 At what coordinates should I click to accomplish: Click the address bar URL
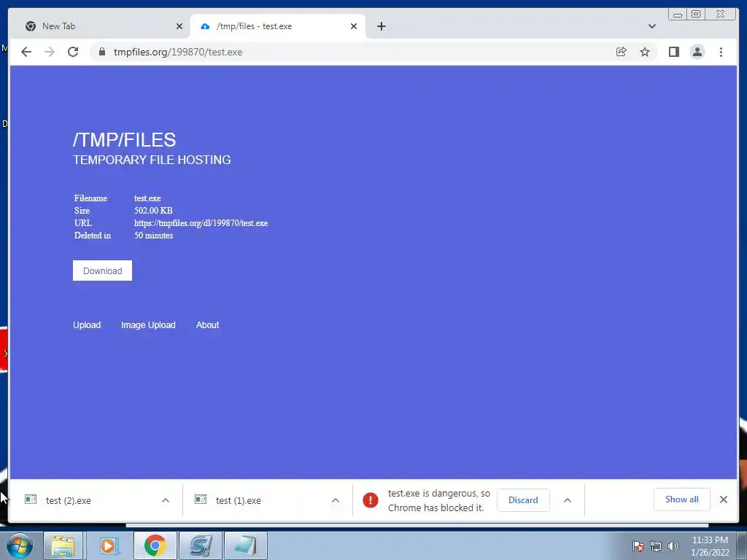[178, 52]
